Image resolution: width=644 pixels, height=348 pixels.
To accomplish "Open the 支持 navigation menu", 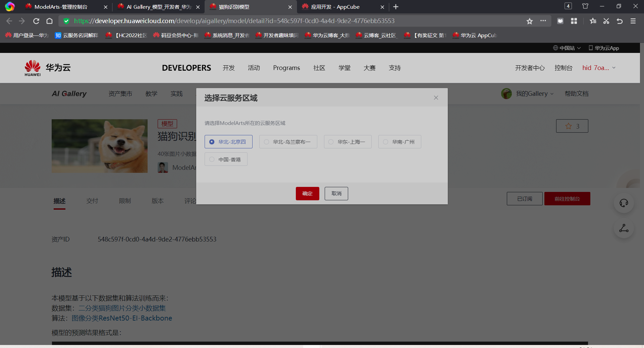I will tap(395, 68).
